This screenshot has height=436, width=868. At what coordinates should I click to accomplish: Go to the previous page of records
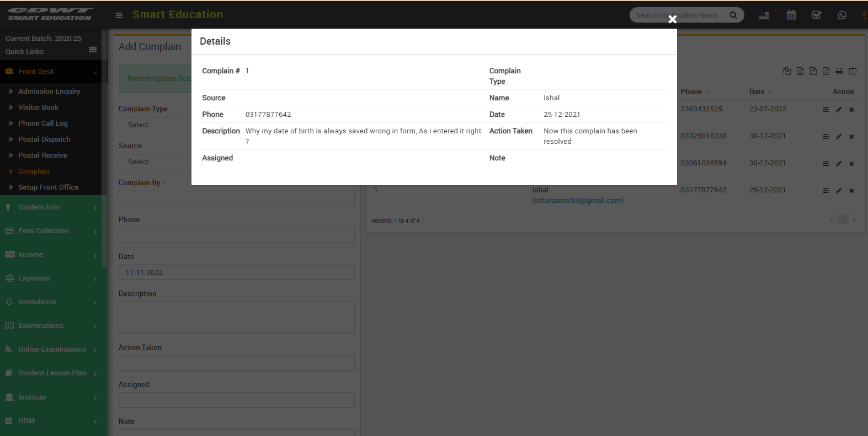[x=832, y=220]
